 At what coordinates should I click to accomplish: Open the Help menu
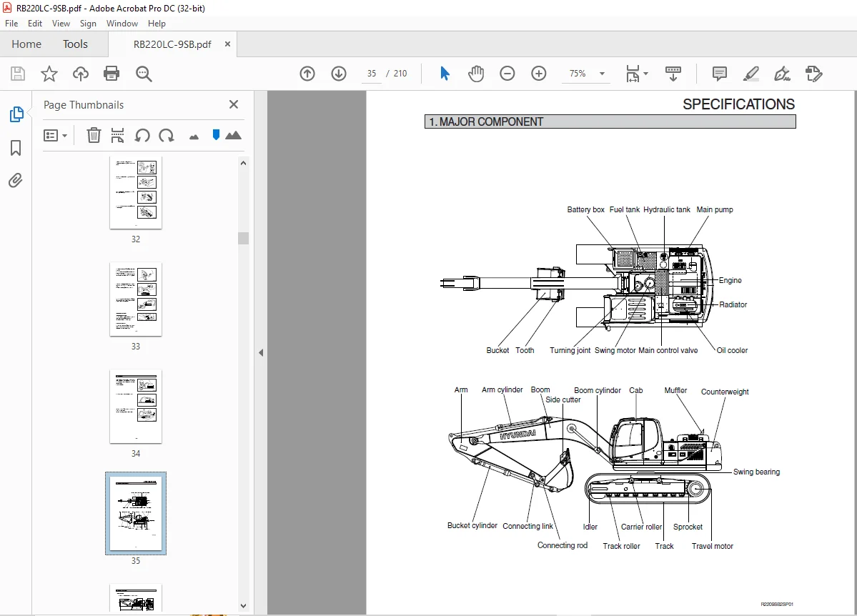coord(157,24)
